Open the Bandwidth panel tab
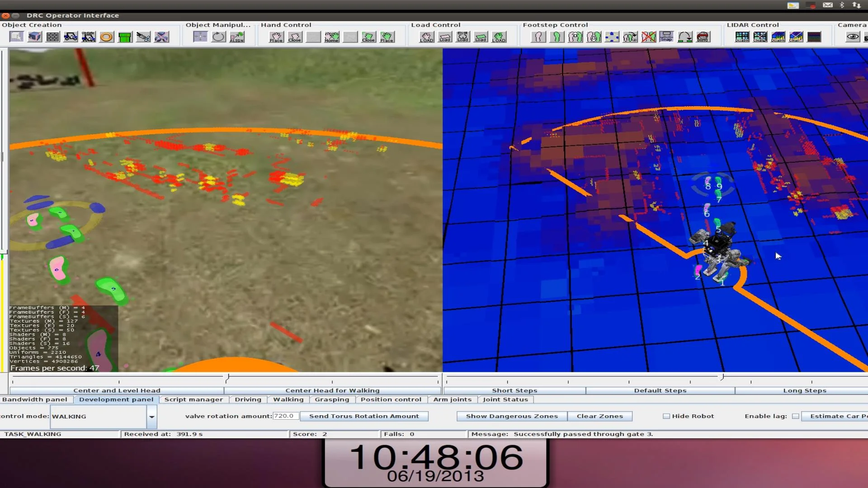The width and height of the screenshot is (868, 488). pyautogui.click(x=34, y=399)
